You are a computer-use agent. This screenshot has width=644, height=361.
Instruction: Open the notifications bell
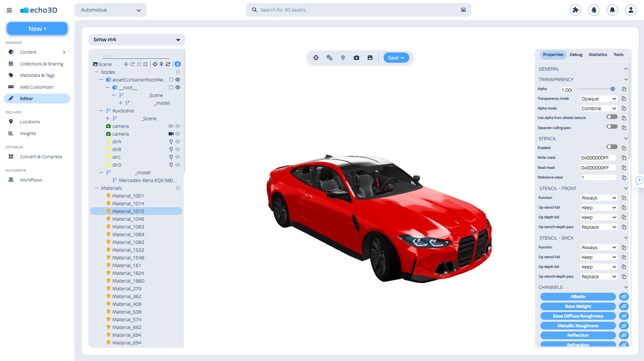[x=612, y=10]
